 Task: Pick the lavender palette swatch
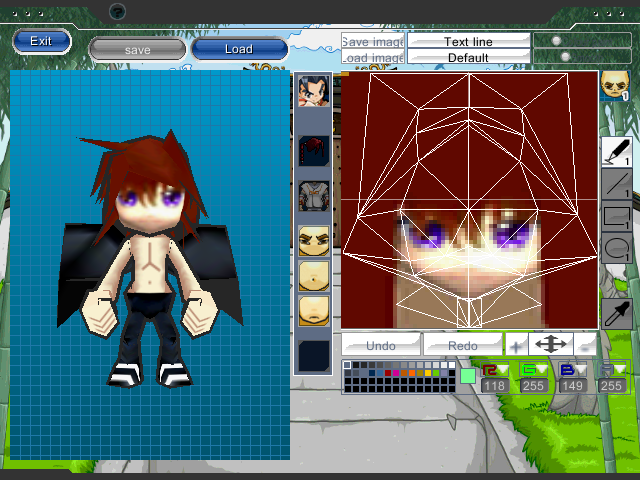(x=443, y=373)
